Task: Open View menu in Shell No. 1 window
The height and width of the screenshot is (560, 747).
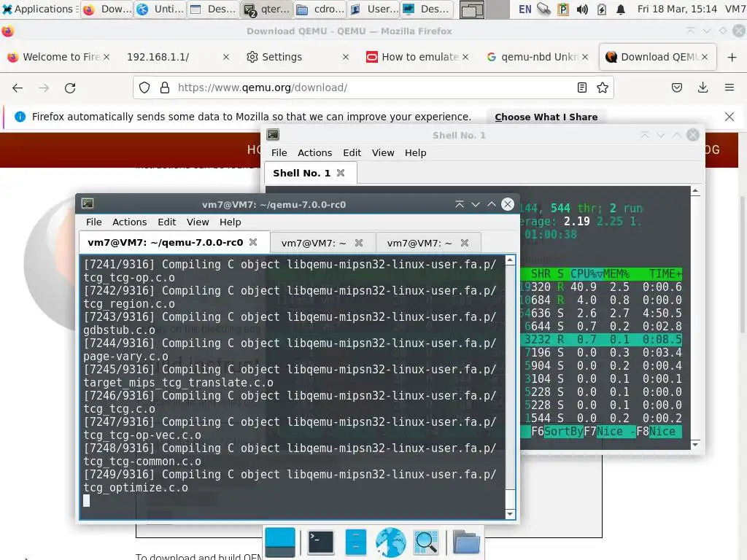Action: [x=383, y=153]
